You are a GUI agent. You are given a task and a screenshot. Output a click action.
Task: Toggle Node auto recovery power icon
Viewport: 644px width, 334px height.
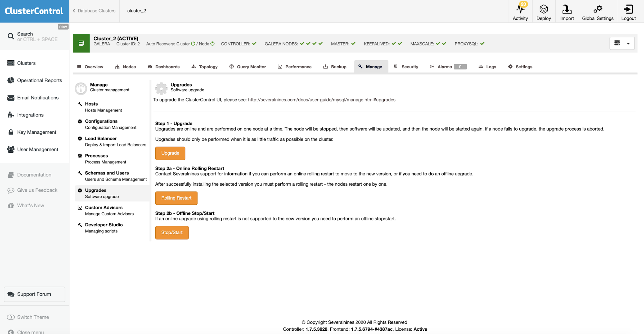212,44
